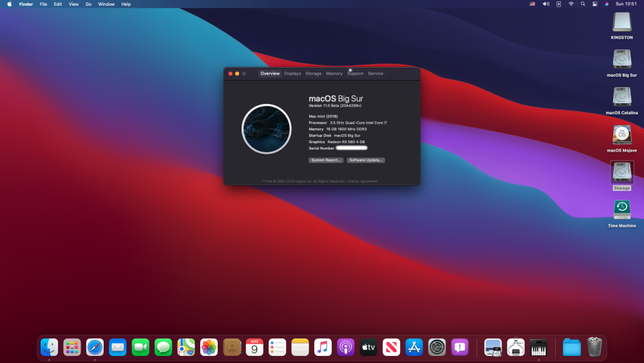Launch Maps from the Dock
644x363 pixels.
point(186,348)
